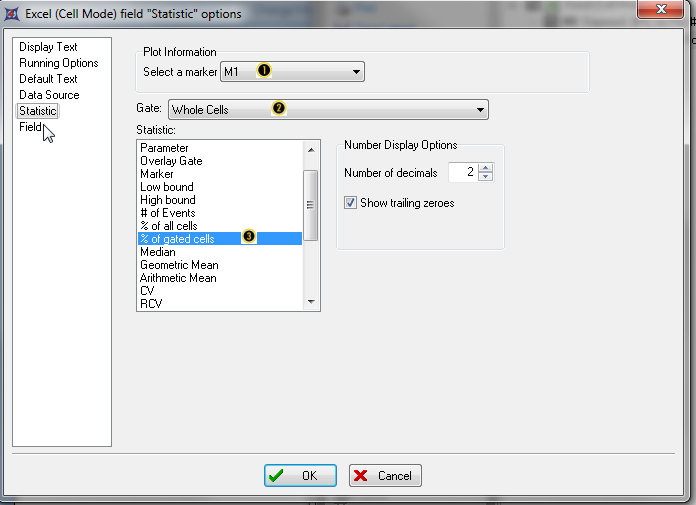Open the Default Text page
The height and width of the screenshot is (505, 696).
(48, 79)
